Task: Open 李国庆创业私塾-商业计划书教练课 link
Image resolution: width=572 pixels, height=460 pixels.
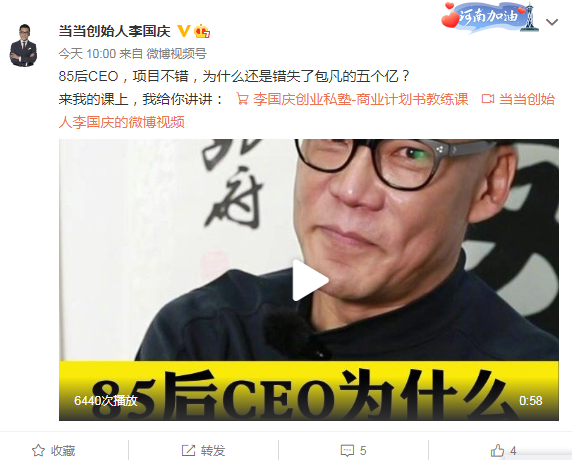Action: [x=360, y=99]
